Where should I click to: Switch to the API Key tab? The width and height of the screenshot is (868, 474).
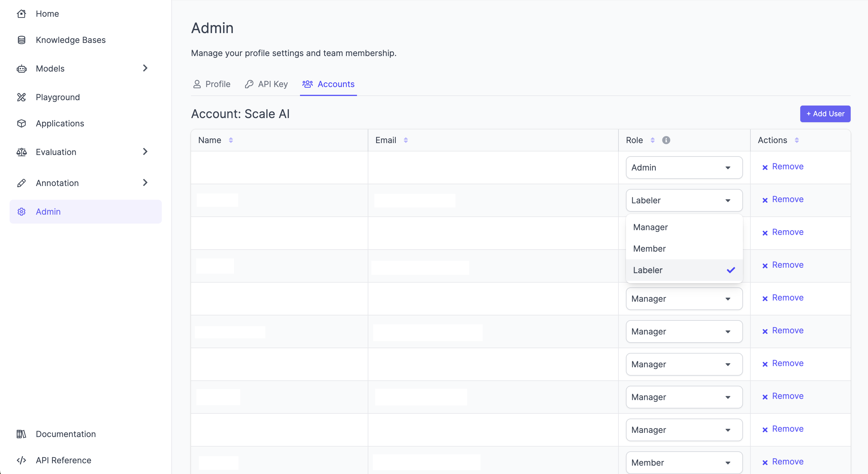tap(266, 84)
